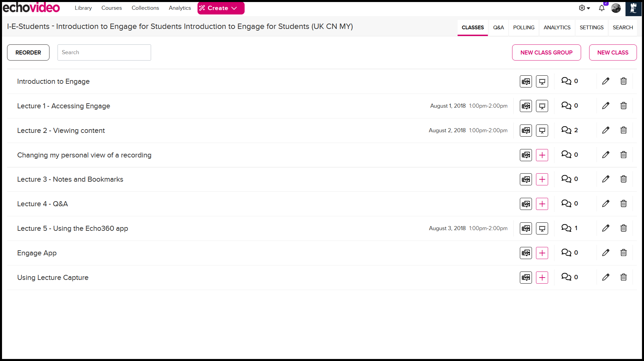Open the user profile avatar menu
Image resolution: width=644 pixels, height=361 pixels.
pyautogui.click(x=616, y=8)
